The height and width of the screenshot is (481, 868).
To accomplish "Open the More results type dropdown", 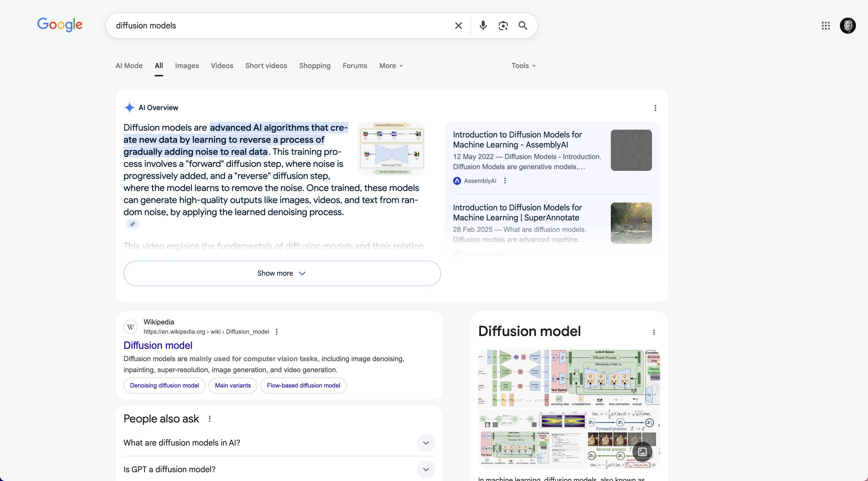I will 390,66.
